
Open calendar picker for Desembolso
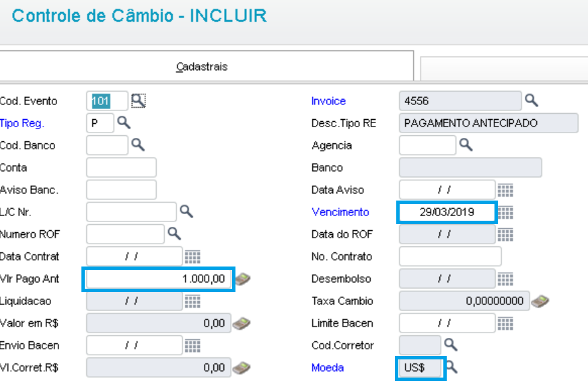[505, 279]
